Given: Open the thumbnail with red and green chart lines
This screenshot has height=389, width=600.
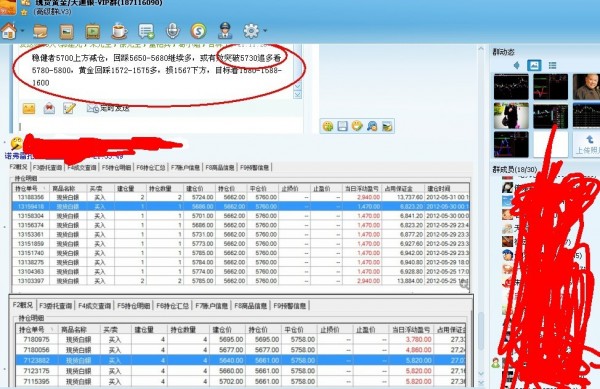Looking at the screenshot, I should [551, 87].
